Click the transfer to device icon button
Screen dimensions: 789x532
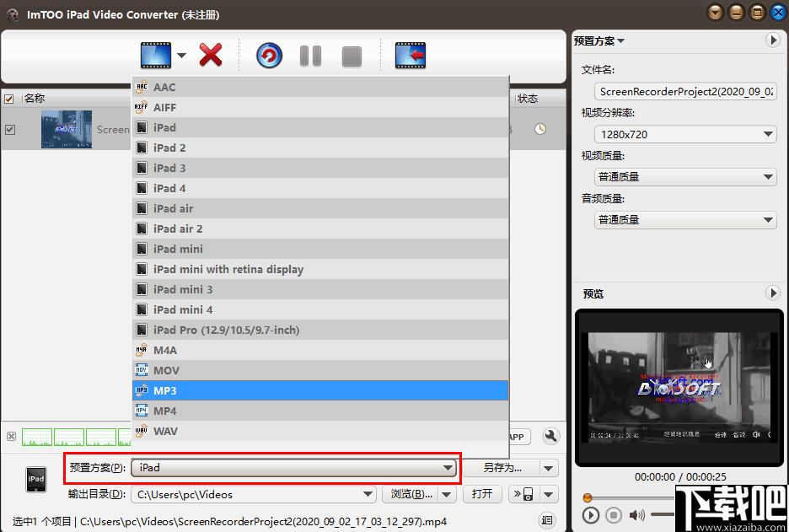tap(523, 494)
